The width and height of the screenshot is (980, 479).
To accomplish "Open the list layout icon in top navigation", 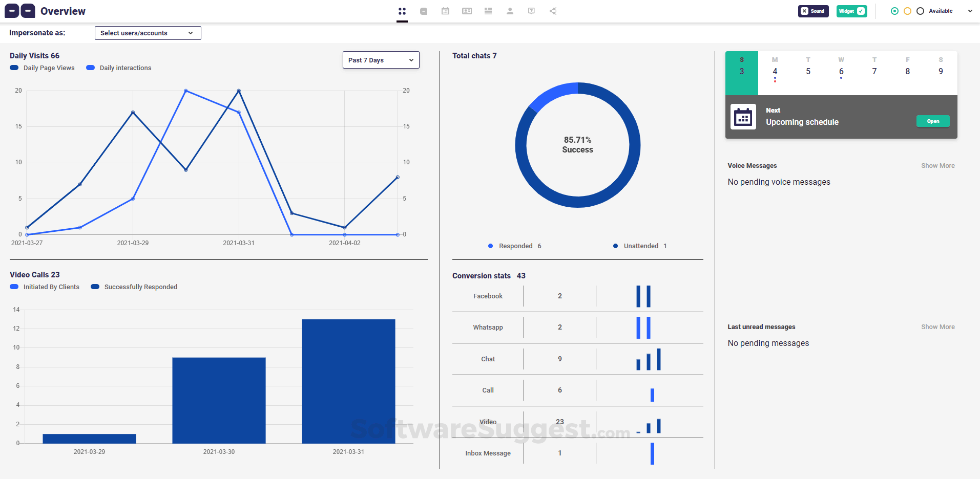I will click(488, 11).
